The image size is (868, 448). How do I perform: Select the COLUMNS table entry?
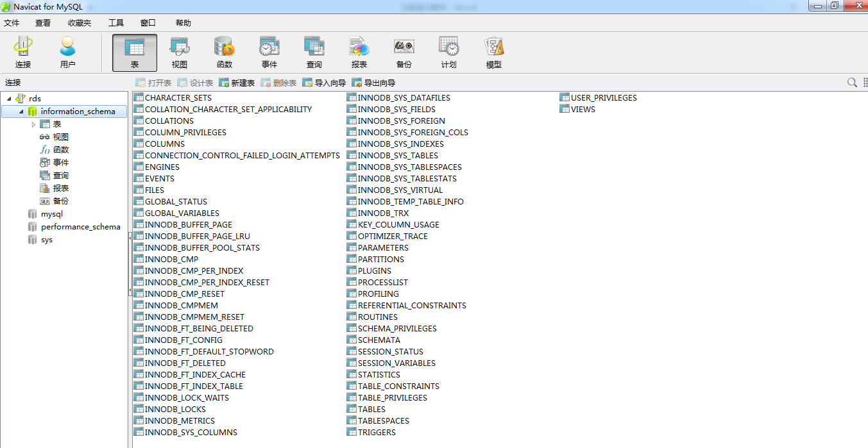coord(160,144)
